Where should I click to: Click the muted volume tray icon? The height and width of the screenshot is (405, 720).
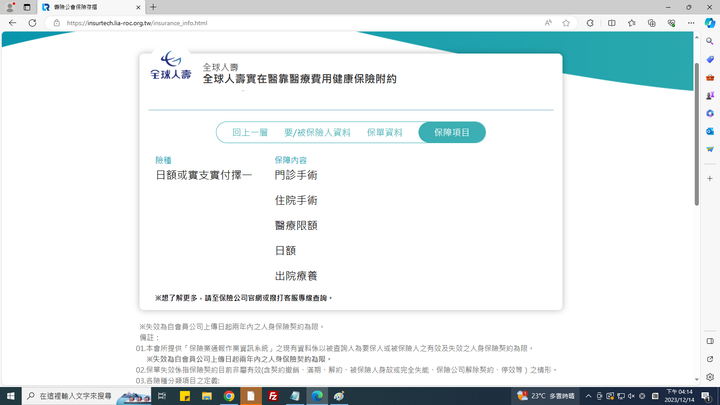coord(632,396)
